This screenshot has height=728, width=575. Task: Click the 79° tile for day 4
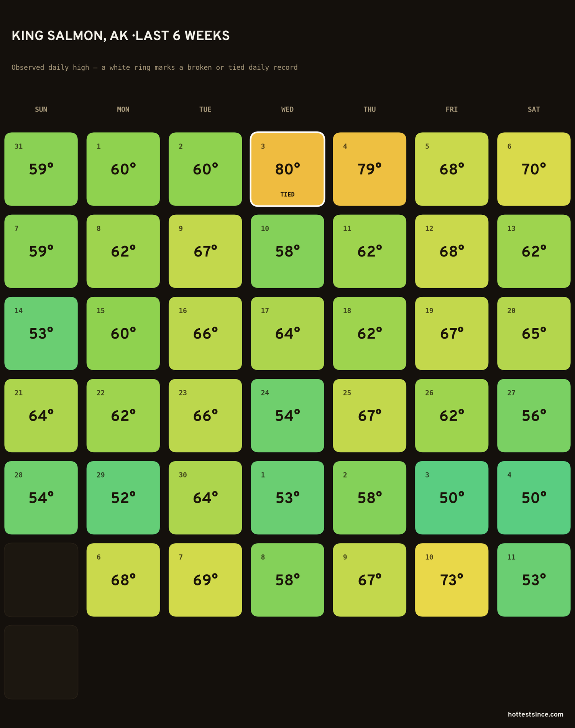click(370, 169)
